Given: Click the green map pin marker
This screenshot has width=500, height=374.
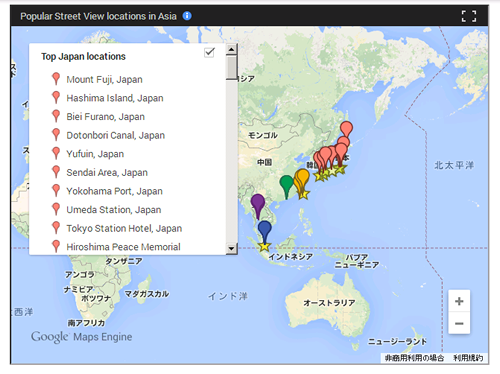Looking at the screenshot, I should [286, 187].
